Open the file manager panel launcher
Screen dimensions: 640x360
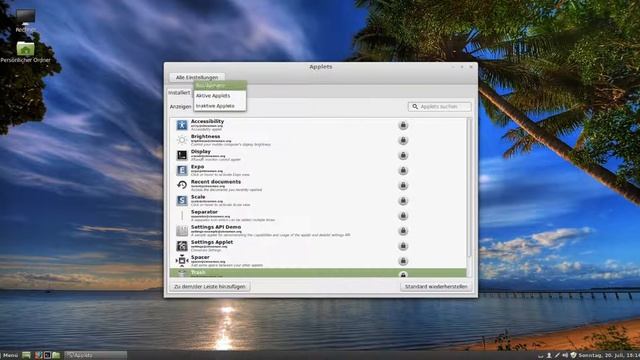tap(56, 356)
